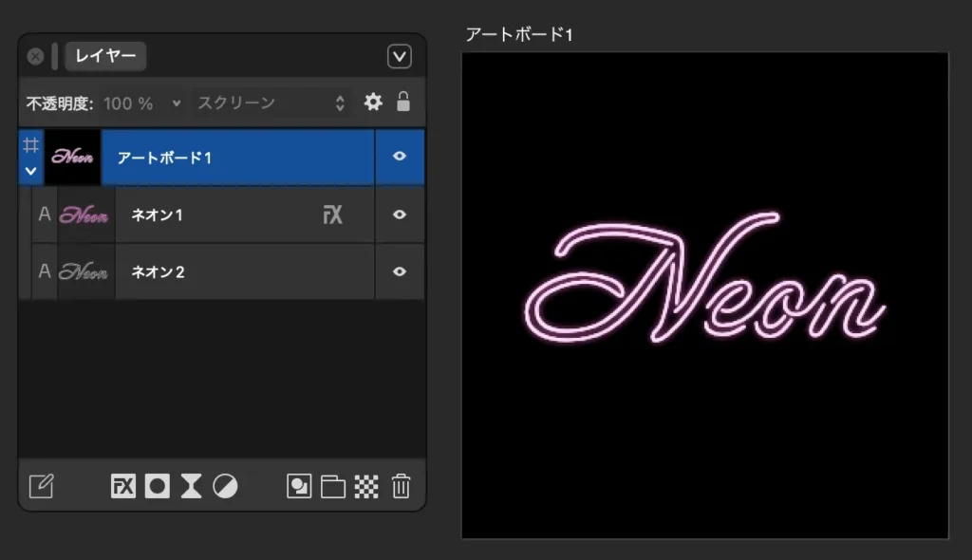Open blend options via the gear icon
This screenshot has width=972, height=560.
pyautogui.click(x=373, y=102)
